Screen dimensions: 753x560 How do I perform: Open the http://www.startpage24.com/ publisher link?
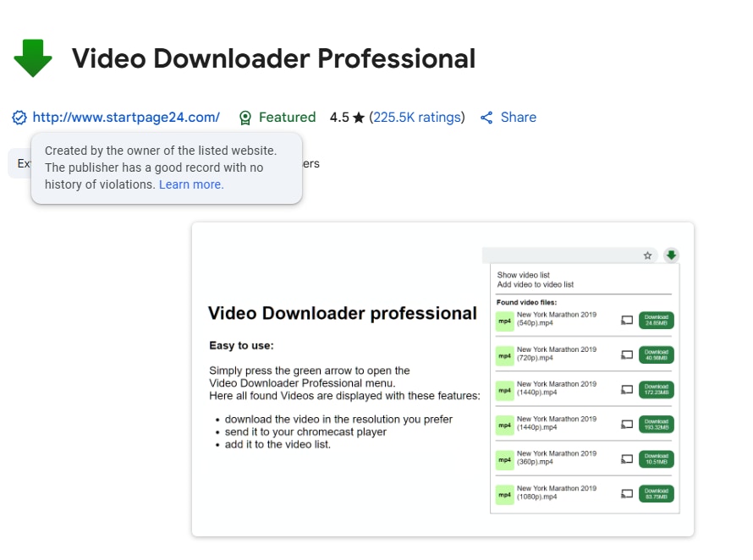(126, 118)
